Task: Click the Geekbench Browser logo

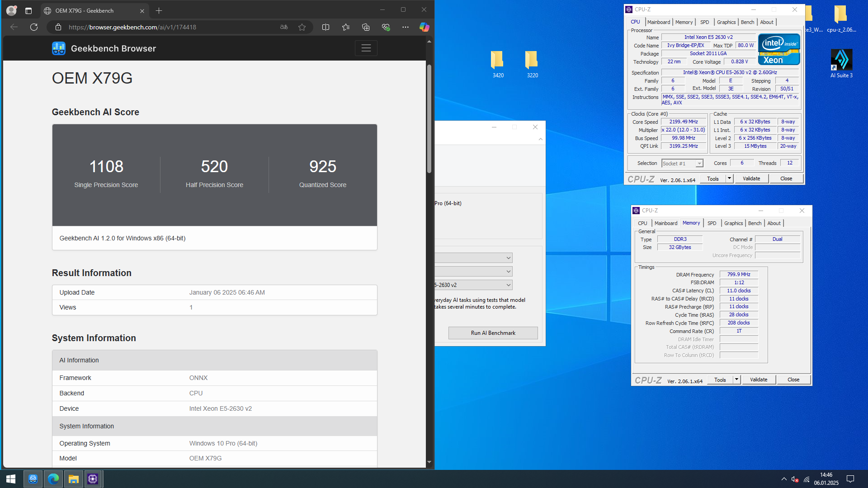Action: point(59,48)
